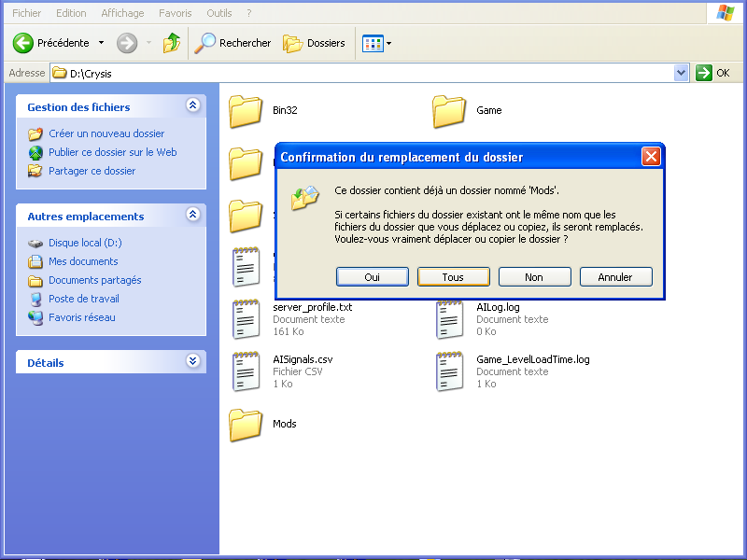The height and width of the screenshot is (560, 747).
Task: Click the Partager ce dossier icon
Action: (x=35, y=171)
